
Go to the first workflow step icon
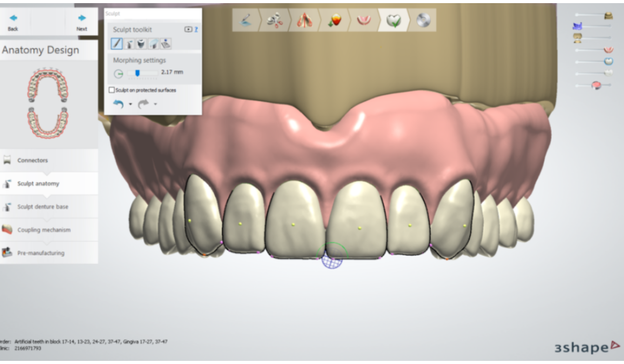pos(246,20)
